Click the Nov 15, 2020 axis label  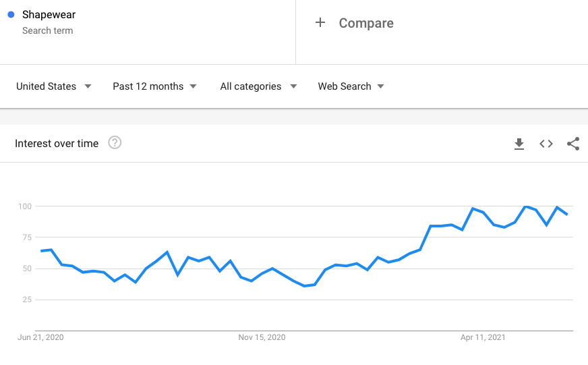(x=262, y=337)
